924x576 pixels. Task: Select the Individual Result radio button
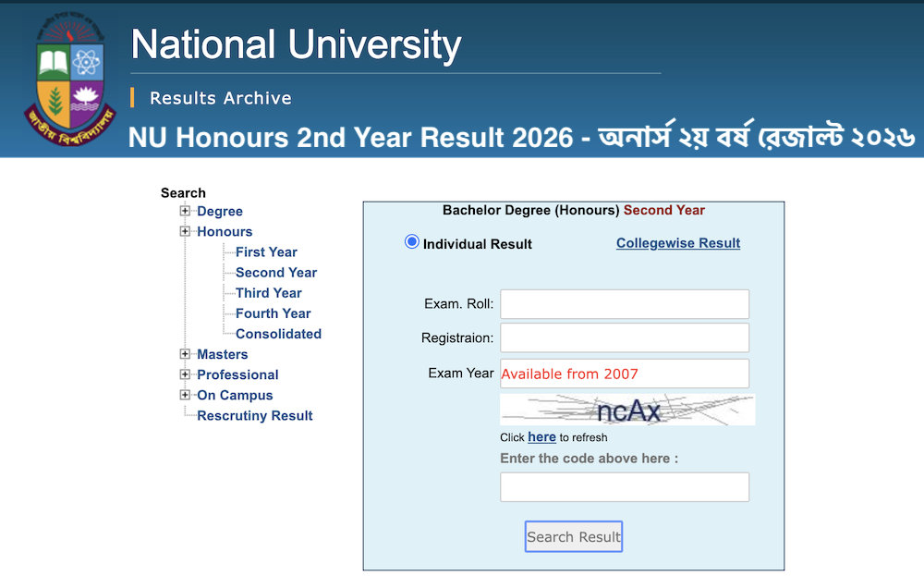click(x=411, y=241)
